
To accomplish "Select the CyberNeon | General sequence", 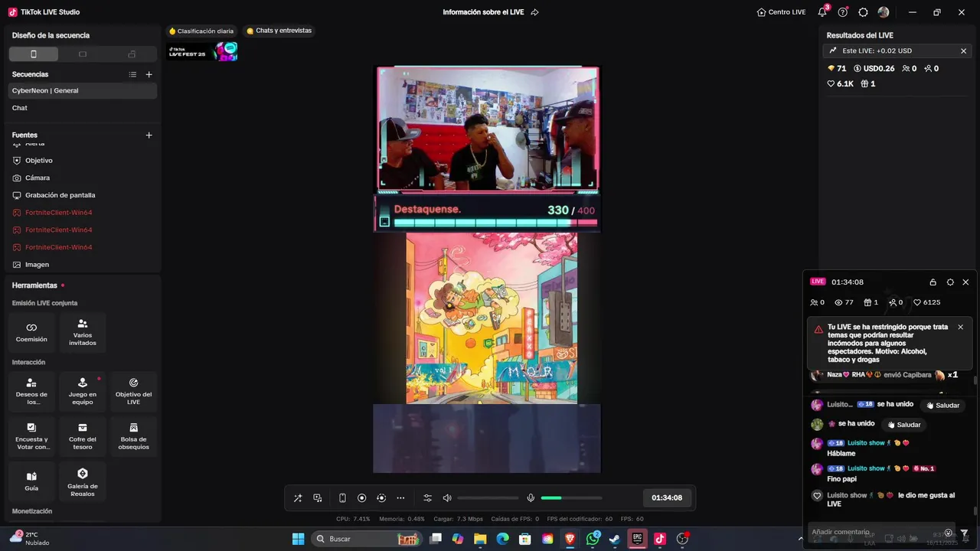I will click(x=83, y=90).
